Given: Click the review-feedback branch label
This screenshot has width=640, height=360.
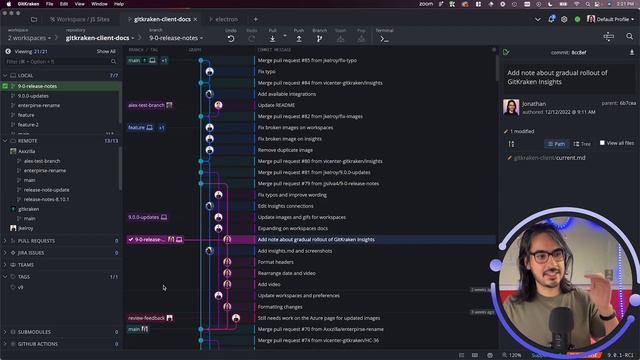Looking at the screenshot, I should click(x=150, y=318).
